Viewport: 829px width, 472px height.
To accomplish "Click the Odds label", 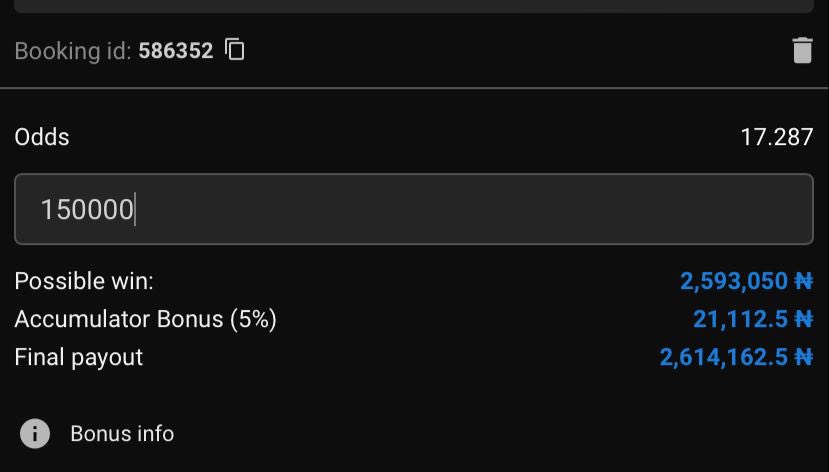I will (x=42, y=137).
